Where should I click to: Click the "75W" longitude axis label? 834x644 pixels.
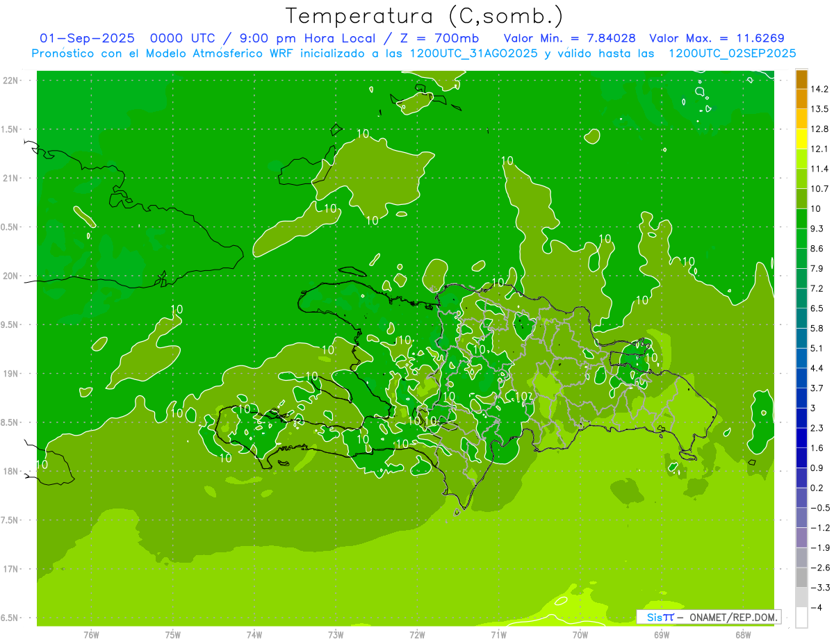coord(173,635)
